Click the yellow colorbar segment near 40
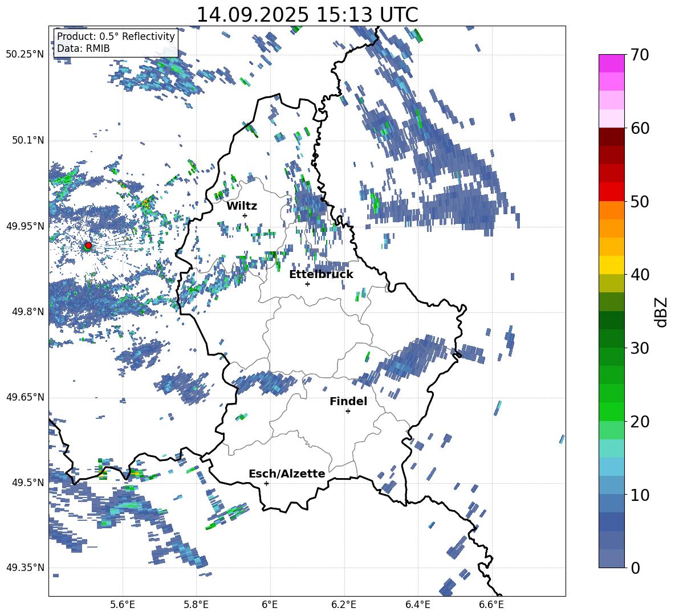Image resolution: width=675 pixels, height=616 pixels. [612, 266]
